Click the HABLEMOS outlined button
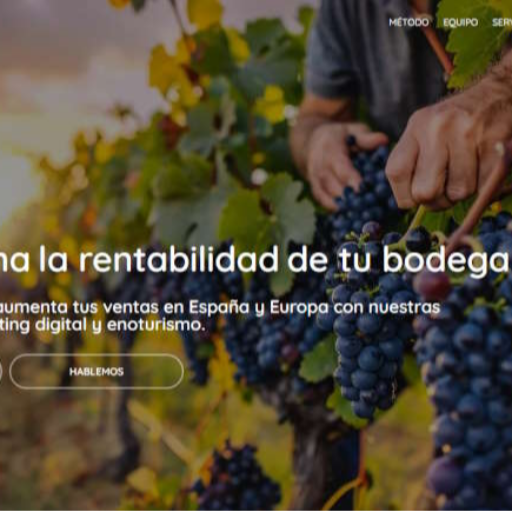 click(97, 371)
